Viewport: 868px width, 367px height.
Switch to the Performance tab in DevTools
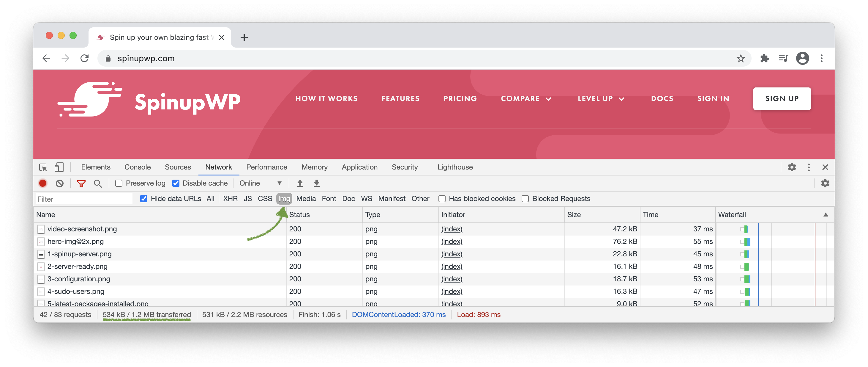pyautogui.click(x=267, y=166)
